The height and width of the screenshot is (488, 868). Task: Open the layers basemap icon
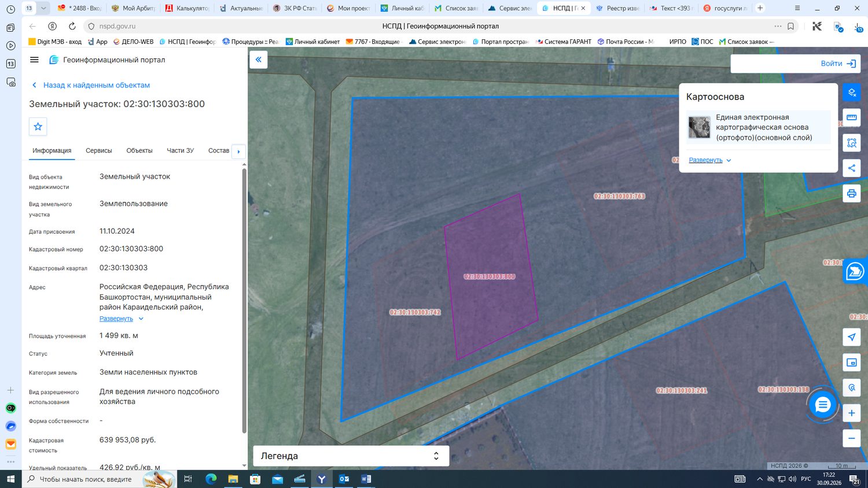(851, 92)
